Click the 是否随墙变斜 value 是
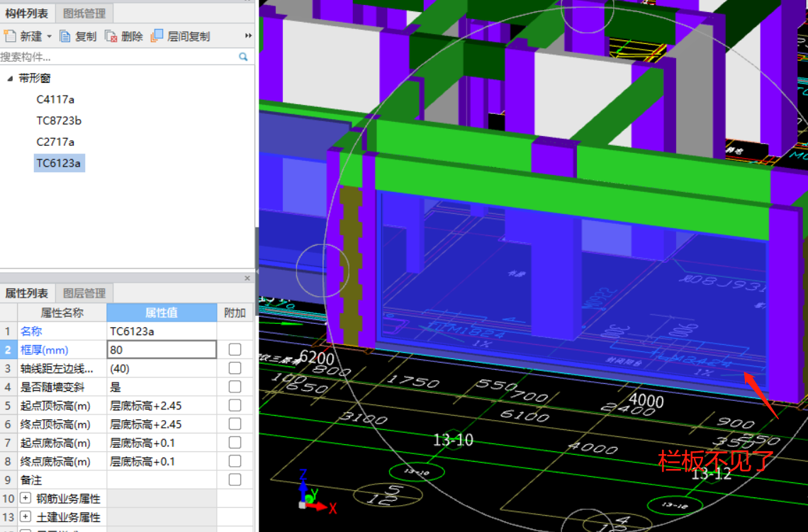 coord(162,387)
